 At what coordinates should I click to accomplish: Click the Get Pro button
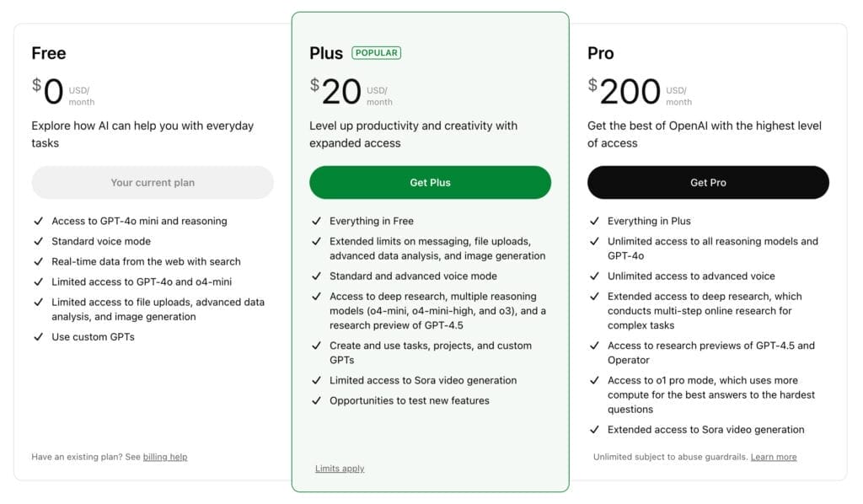point(708,183)
